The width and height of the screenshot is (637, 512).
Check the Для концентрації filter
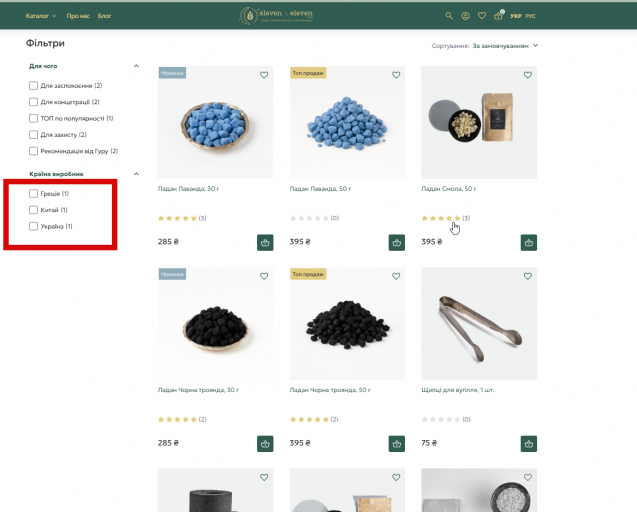[x=33, y=102]
